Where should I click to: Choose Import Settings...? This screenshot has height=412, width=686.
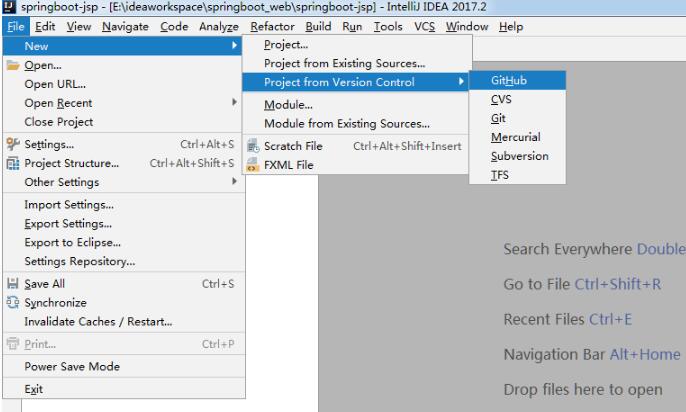pyautogui.click(x=122, y=205)
